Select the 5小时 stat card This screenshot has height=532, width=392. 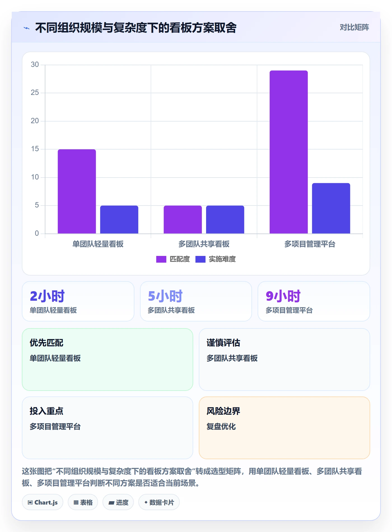[196, 301]
